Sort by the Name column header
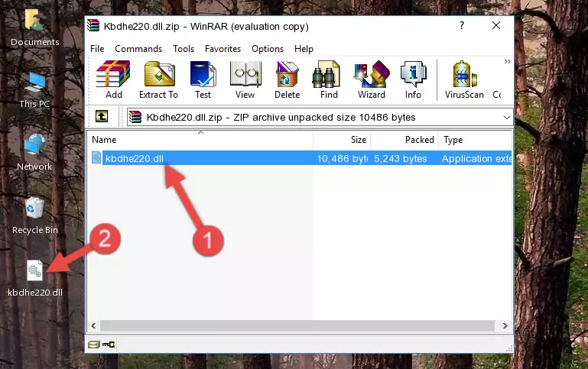The width and height of the screenshot is (588, 369). (x=200, y=140)
